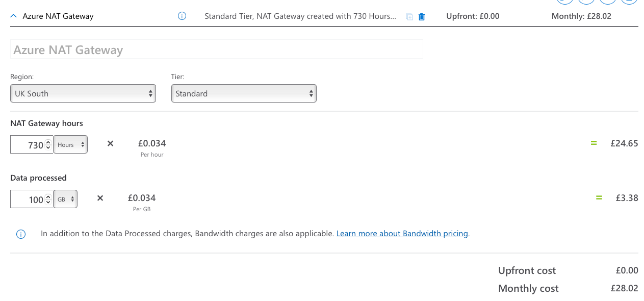644x301 pixels.
Task: Open the Hours unit dropdown
Action: (70, 144)
